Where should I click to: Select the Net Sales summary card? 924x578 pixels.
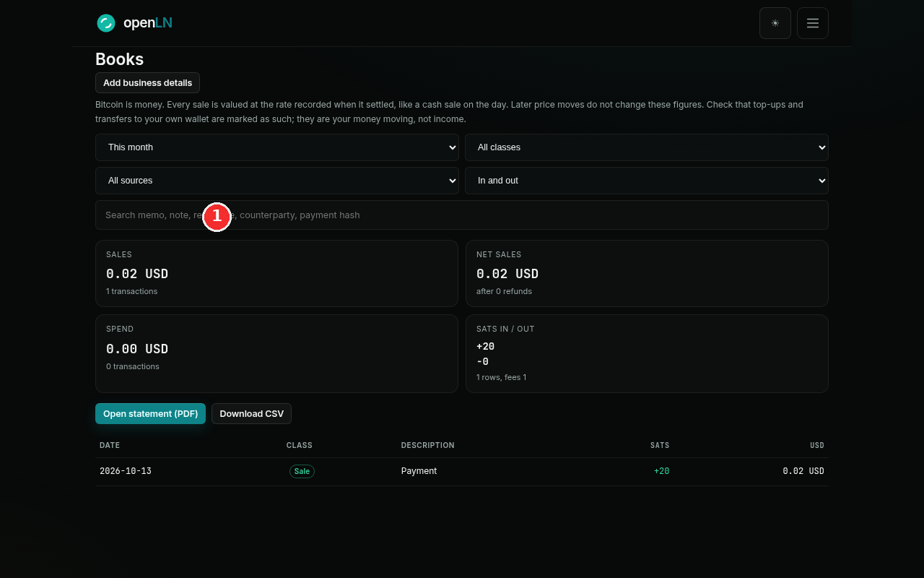[x=647, y=273]
